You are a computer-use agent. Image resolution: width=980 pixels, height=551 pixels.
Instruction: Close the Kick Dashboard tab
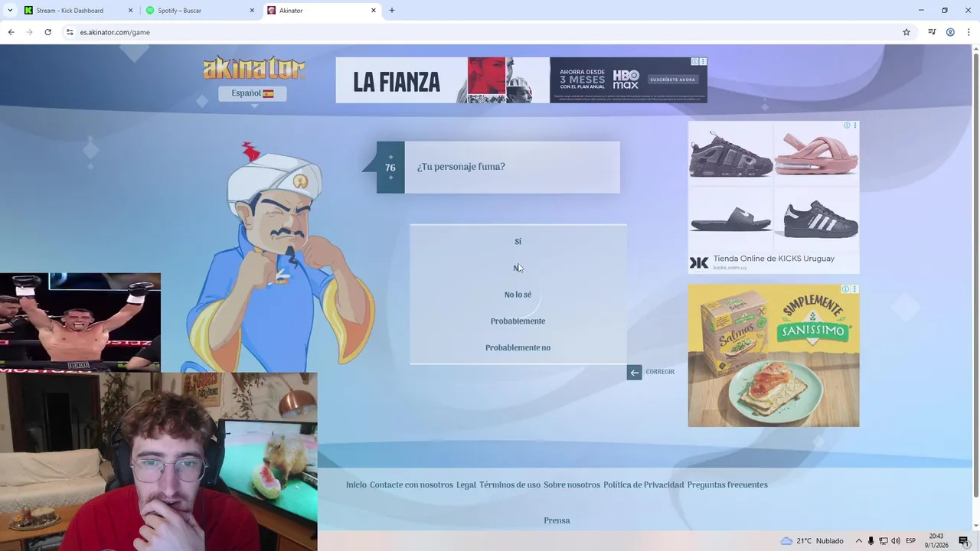click(130, 11)
